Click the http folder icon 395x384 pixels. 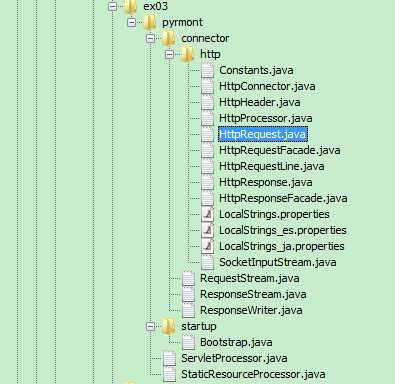(x=187, y=54)
